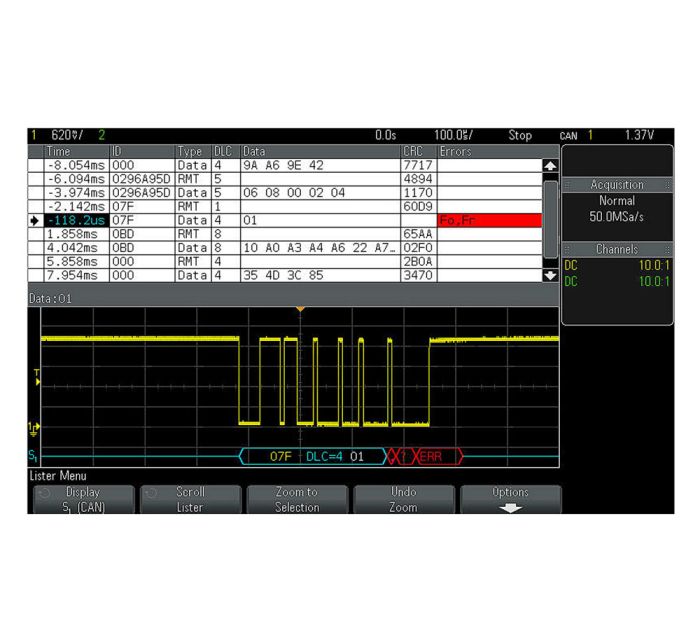The image size is (700, 640).
Task: Select the S1 serial bus label
Action: tap(33, 456)
